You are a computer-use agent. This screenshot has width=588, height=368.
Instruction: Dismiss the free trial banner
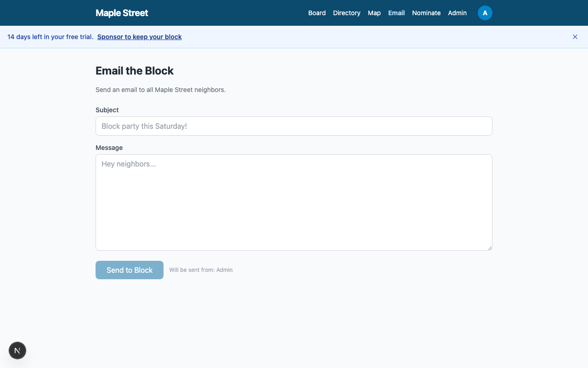click(x=575, y=37)
